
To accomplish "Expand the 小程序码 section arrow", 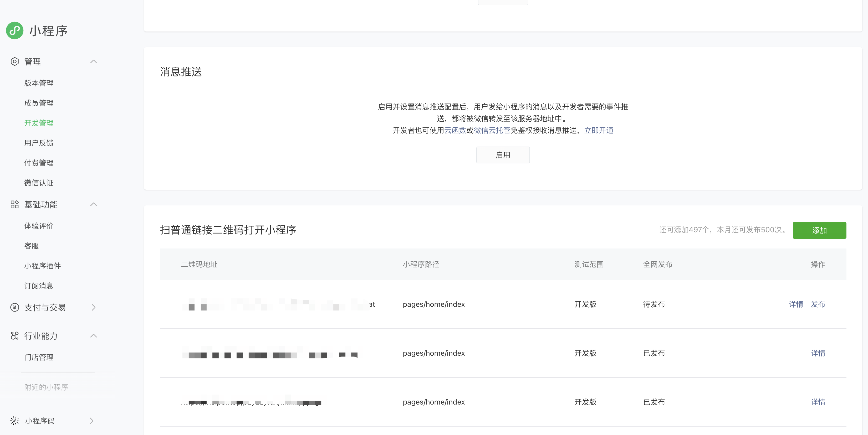I will point(92,421).
